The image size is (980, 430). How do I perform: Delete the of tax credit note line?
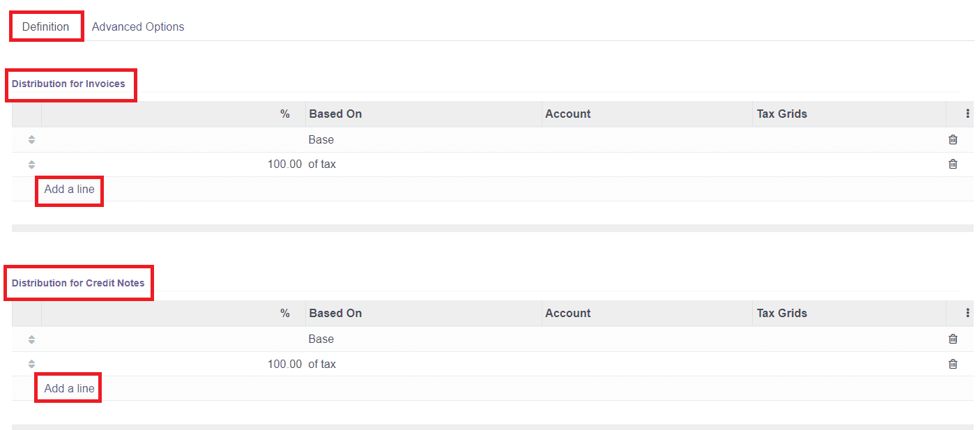(x=953, y=363)
